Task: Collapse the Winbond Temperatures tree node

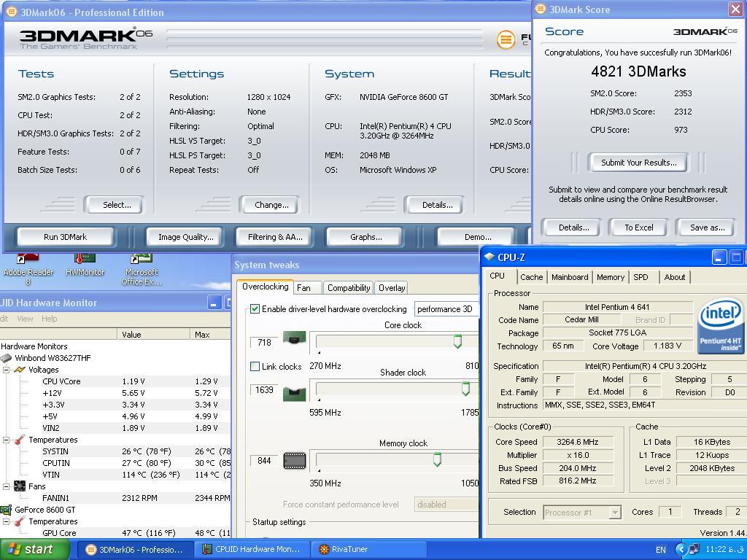Action: 6,440
